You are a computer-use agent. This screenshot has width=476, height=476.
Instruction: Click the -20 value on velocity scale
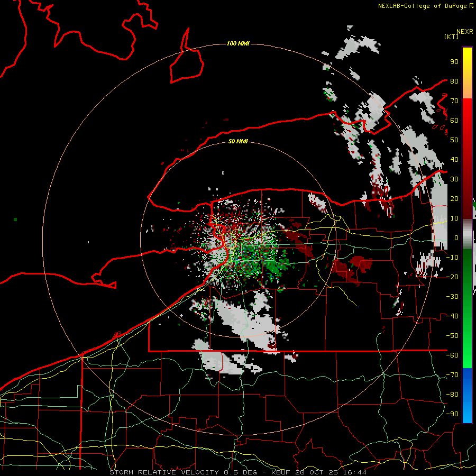pyautogui.click(x=452, y=277)
